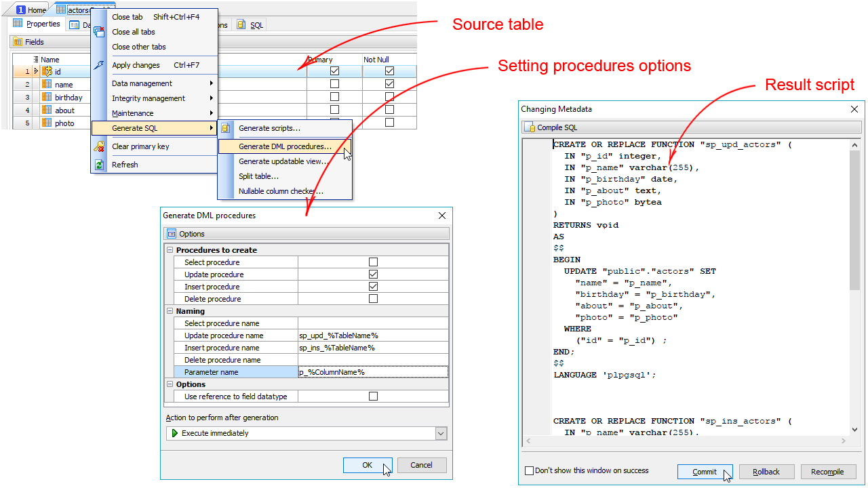
Task: Click the birthday field table icon
Action: [47, 98]
